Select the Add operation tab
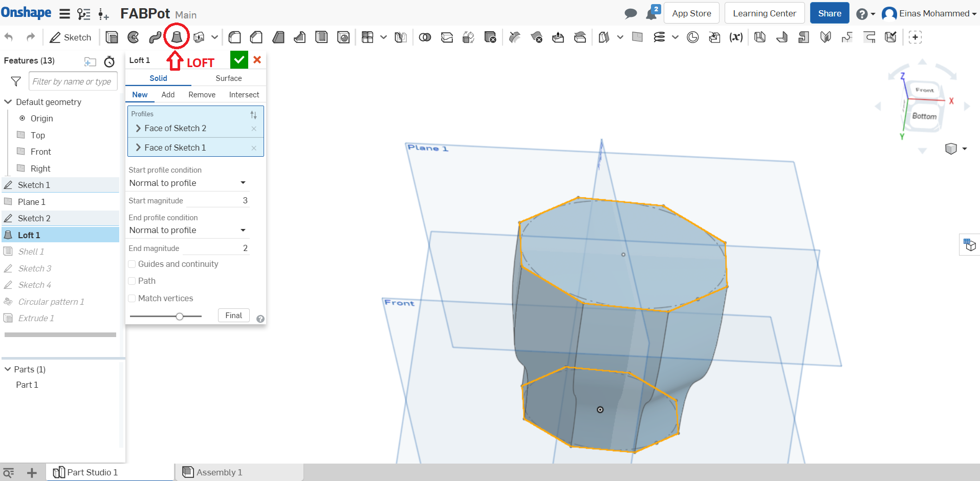The width and height of the screenshot is (980, 481). (x=168, y=95)
